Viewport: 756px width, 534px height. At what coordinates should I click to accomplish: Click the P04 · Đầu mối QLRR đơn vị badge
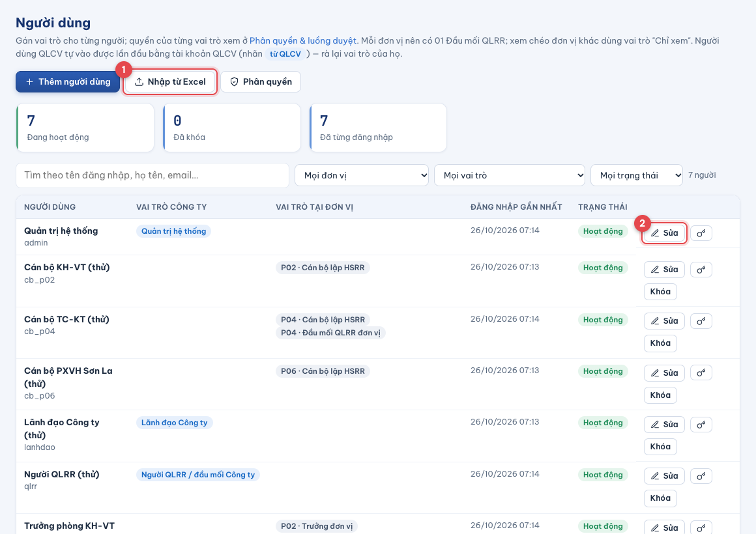click(x=331, y=333)
